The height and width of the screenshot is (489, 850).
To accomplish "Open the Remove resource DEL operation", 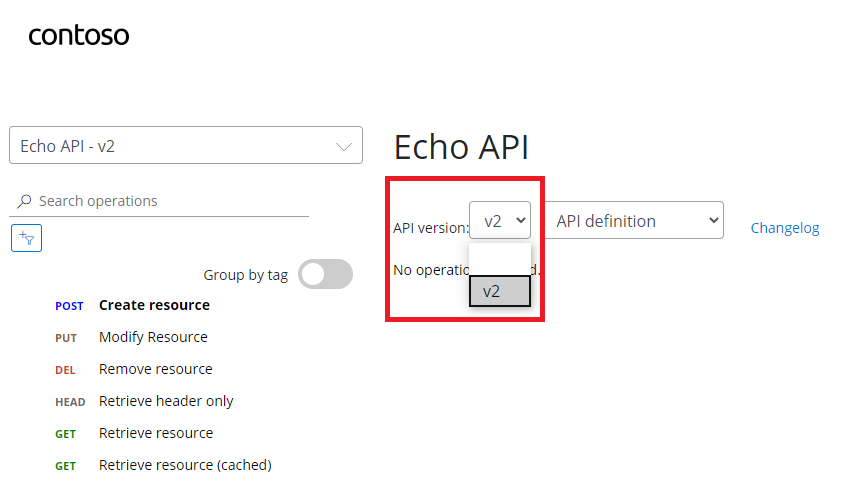I will 156,369.
